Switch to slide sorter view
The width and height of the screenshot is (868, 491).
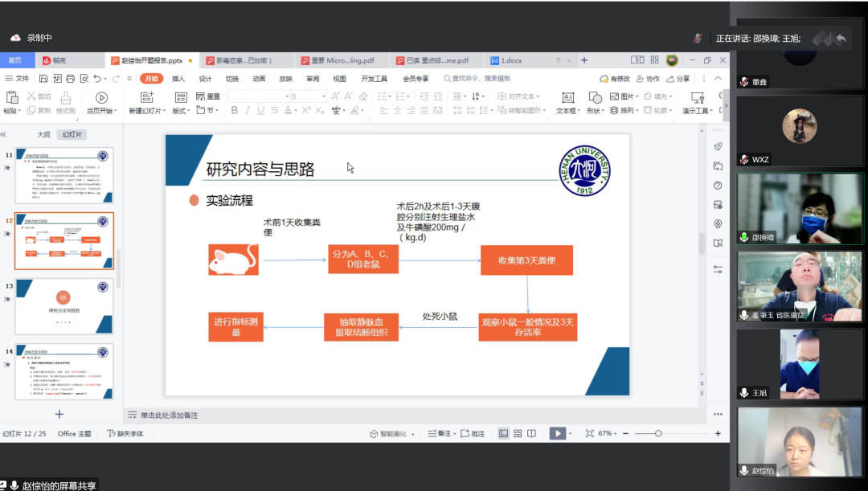point(517,433)
